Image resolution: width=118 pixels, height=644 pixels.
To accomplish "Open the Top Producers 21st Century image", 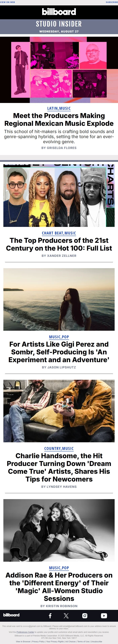I will click(x=59, y=195).
